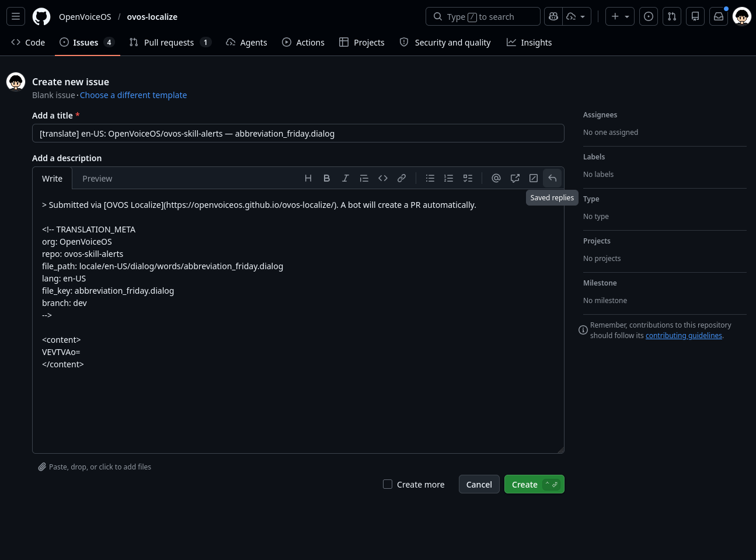Submit the issue with Create button
The image size is (756, 560).
(534, 484)
